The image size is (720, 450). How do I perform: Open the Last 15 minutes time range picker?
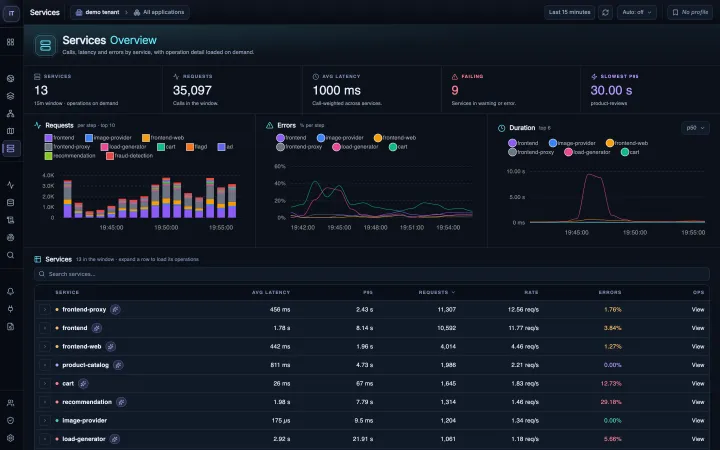(x=569, y=12)
